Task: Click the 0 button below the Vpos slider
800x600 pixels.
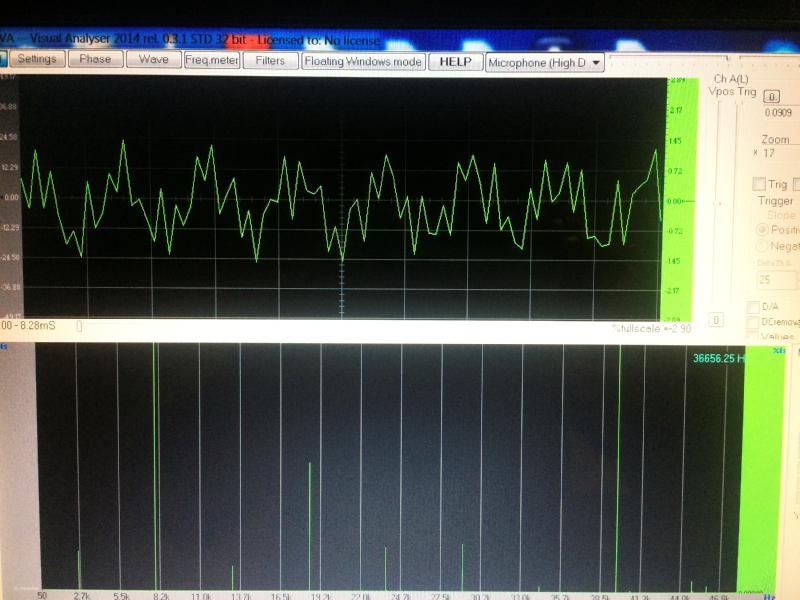Action: [x=716, y=320]
